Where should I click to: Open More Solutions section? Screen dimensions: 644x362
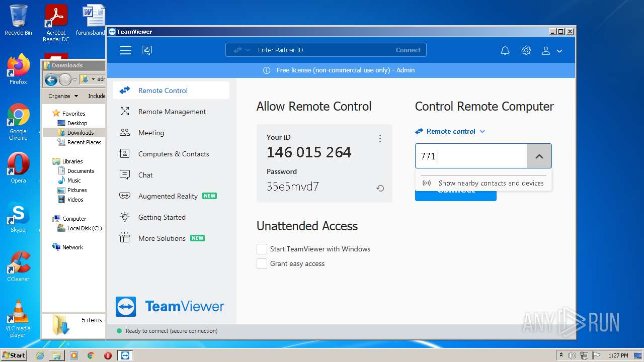point(171,238)
